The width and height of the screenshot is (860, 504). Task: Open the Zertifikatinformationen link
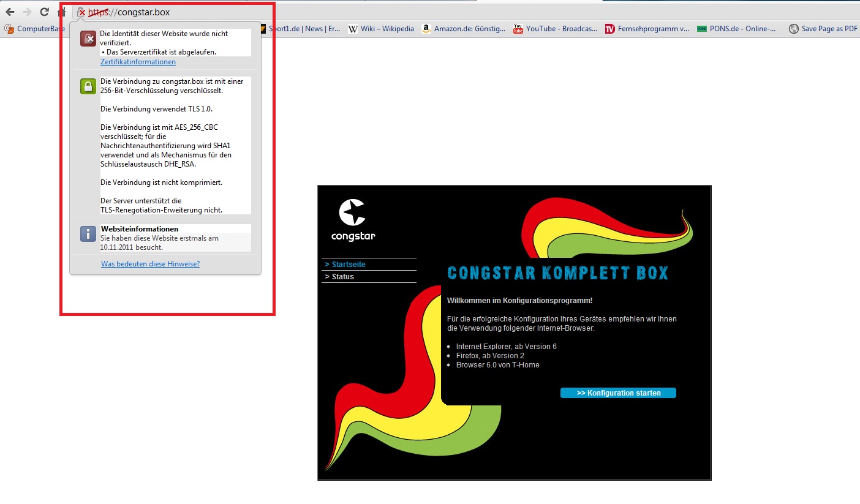click(138, 62)
